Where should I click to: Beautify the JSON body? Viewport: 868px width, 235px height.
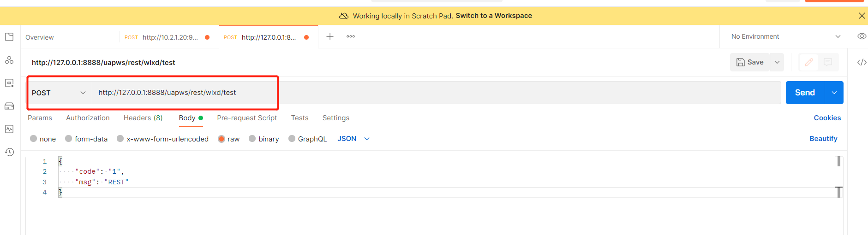[823, 139]
